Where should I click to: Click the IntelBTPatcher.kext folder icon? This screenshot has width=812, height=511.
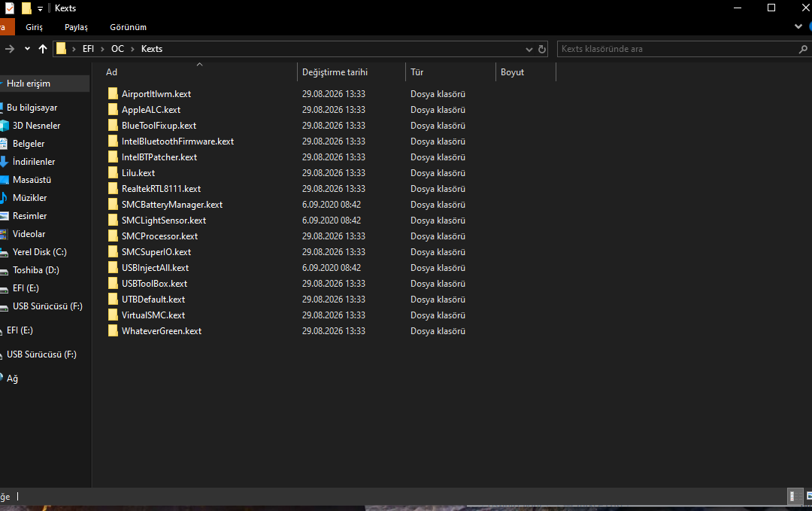point(113,157)
